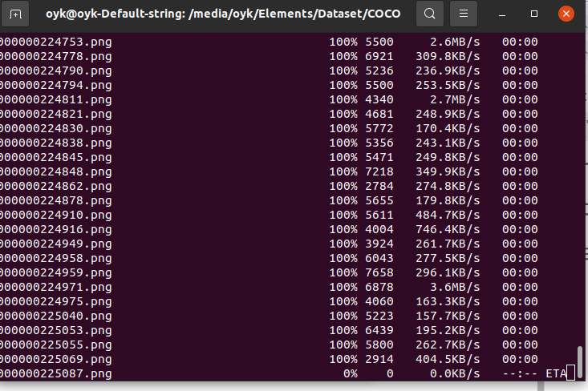Click the 236.9KB/s transfer speed
The height and width of the screenshot is (391, 588).
coord(448,71)
